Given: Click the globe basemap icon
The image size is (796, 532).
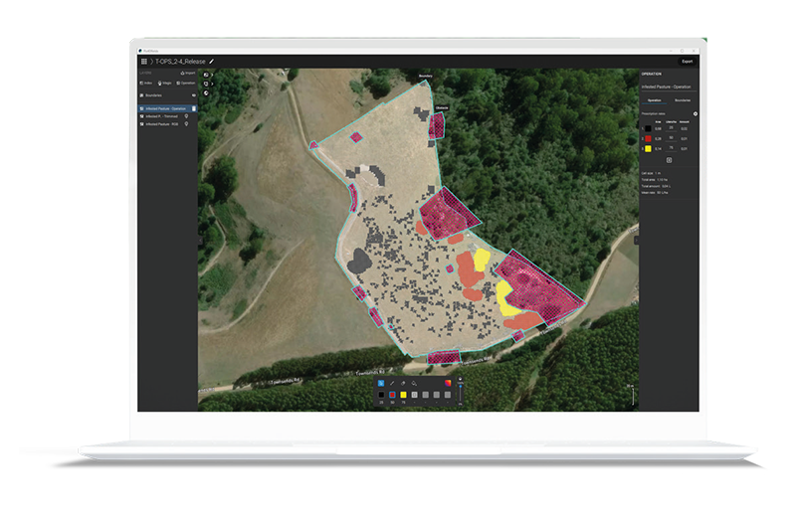Looking at the screenshot, I should [x=206, y=93].
